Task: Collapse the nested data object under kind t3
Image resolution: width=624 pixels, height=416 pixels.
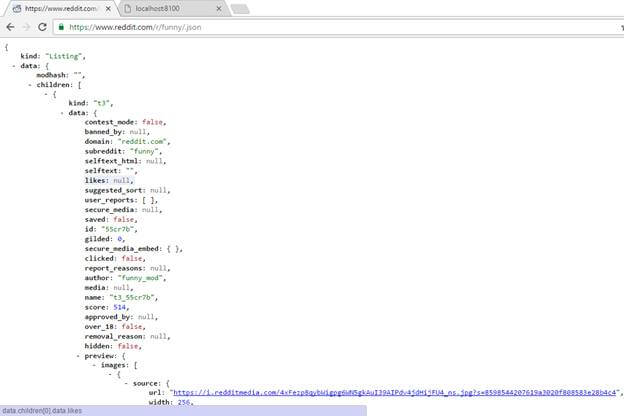Action: tap(62, 113)
